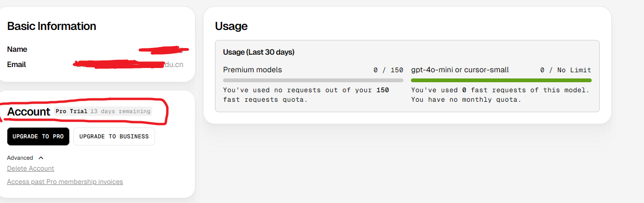Image resolution: width=644 pixels, height=203 pixels.
Task: Select the Premium models label
Action: pos(253,70)
